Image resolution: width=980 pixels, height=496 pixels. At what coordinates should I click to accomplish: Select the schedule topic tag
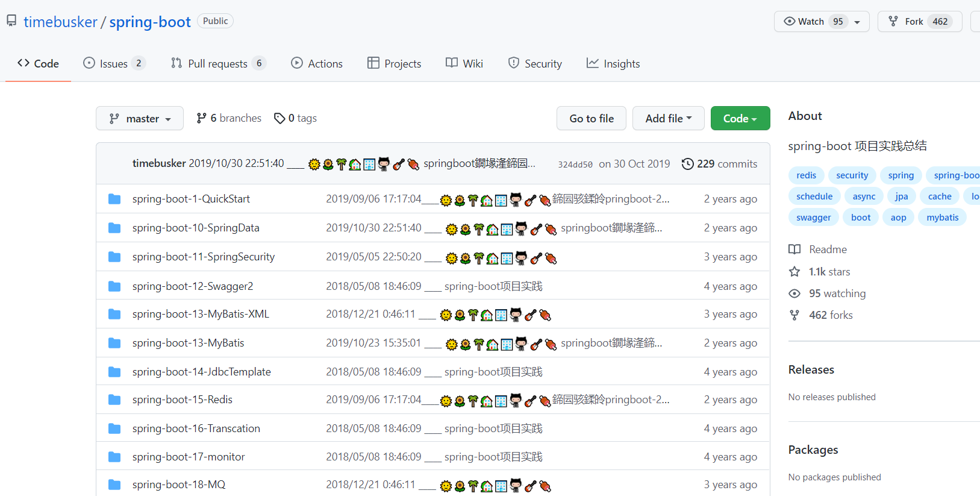[814, 196]
